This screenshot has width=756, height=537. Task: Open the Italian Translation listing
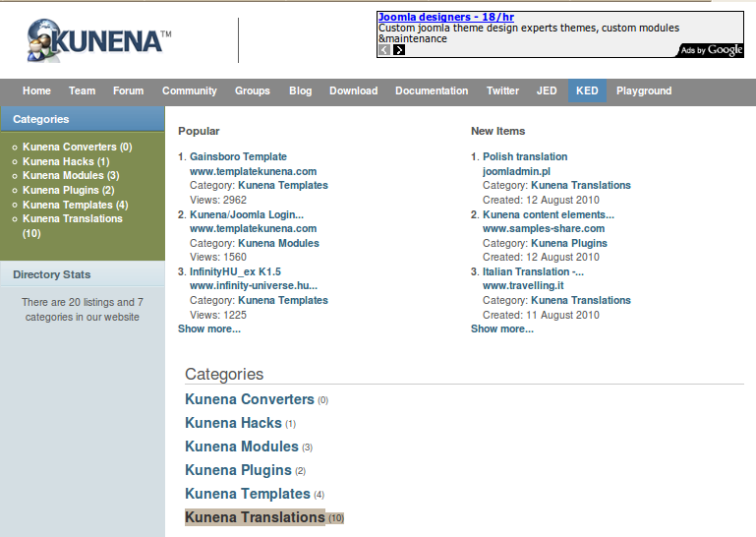pyautogui.click(x=533, y=271)
